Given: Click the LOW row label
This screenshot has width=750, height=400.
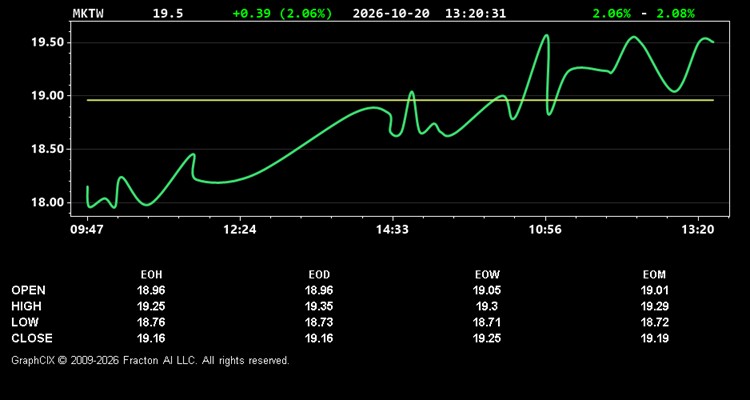Looking at the screenshot, I should [x=25, y=322].
